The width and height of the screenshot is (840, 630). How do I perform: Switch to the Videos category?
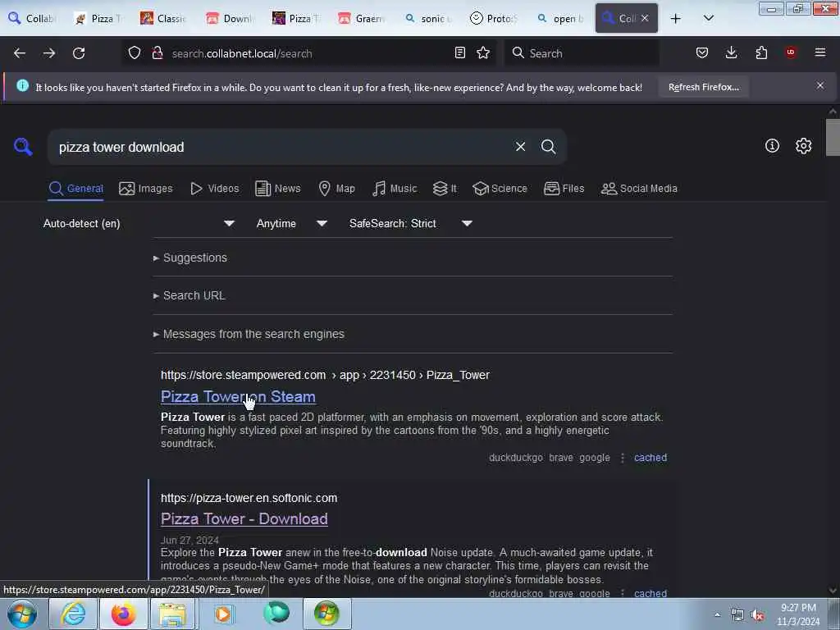(214, 189)
